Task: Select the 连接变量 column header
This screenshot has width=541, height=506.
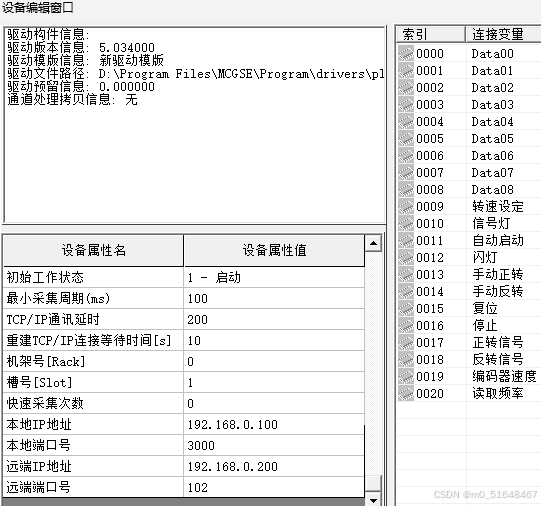Action: (x=503, y=34)
